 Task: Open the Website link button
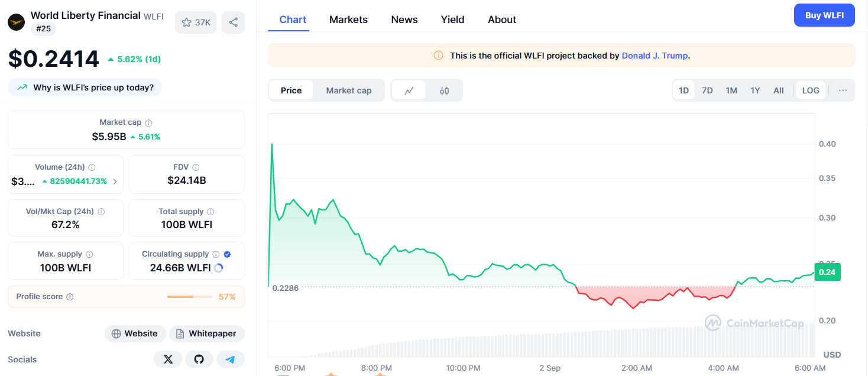click(135, 333)
